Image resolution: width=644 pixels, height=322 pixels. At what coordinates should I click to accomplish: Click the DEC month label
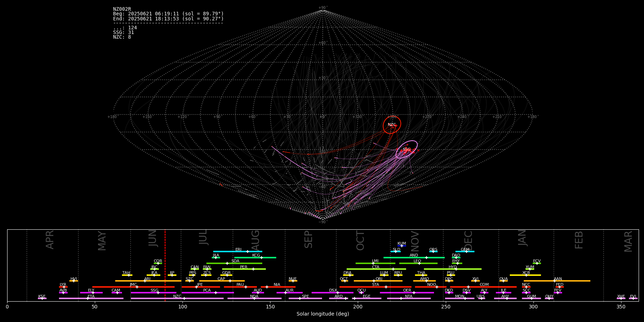click(468, 240)
